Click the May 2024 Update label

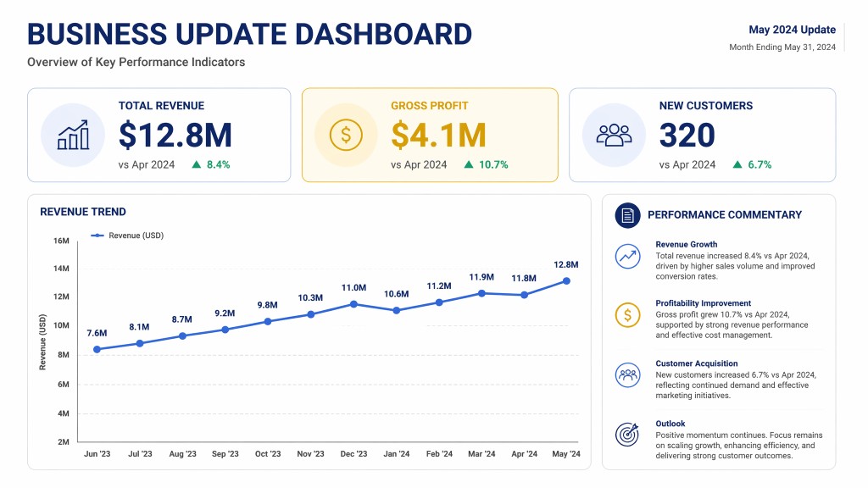click(x=793, y=30)
